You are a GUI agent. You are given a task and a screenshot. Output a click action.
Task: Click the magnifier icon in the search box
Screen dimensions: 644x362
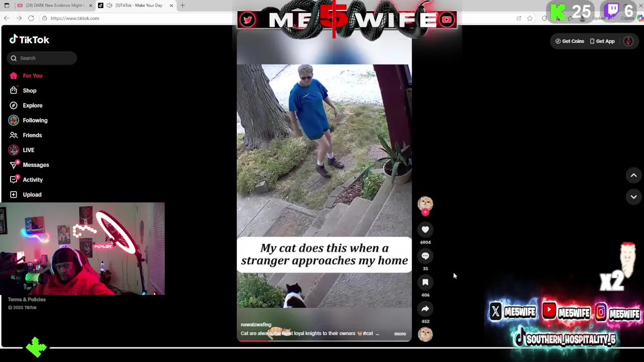pyautogui.click(x=14, y=58)
